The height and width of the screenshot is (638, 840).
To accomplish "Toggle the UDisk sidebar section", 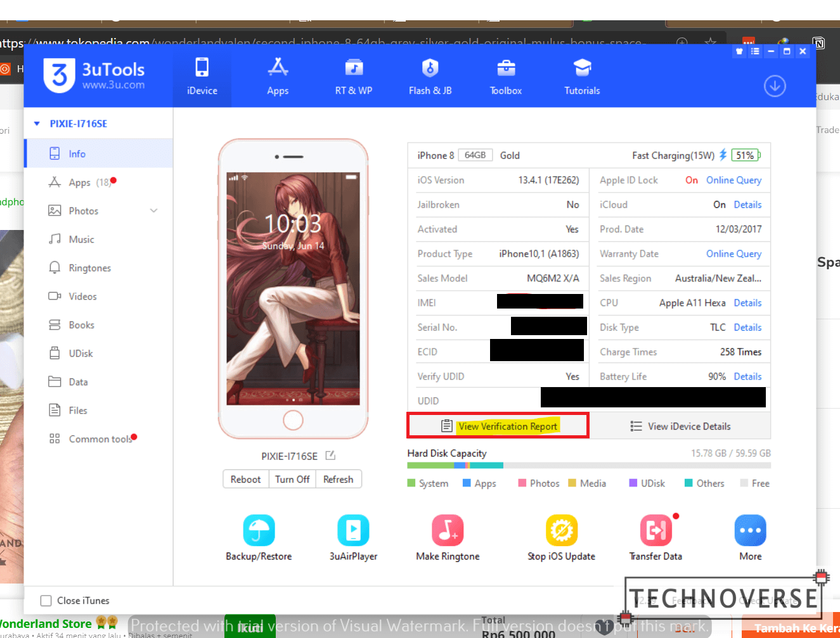I will tap(82, 353).
